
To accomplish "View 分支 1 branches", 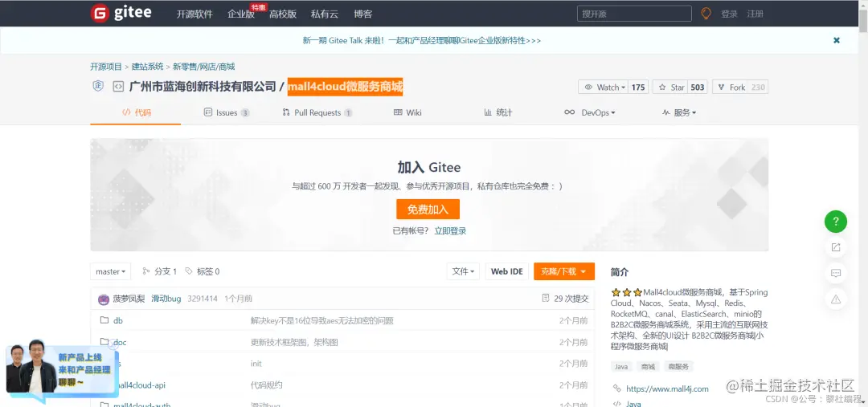I will [x=159, y=271].
